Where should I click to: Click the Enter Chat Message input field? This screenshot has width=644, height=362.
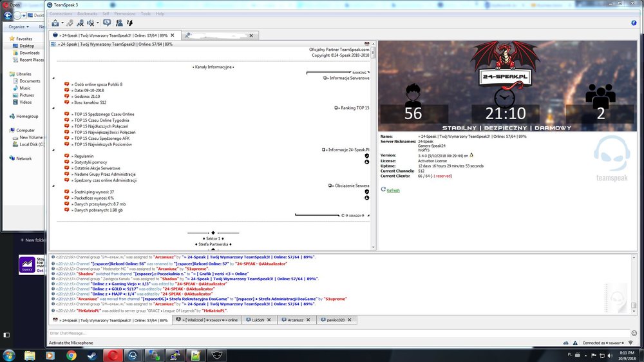coord(339,333)
